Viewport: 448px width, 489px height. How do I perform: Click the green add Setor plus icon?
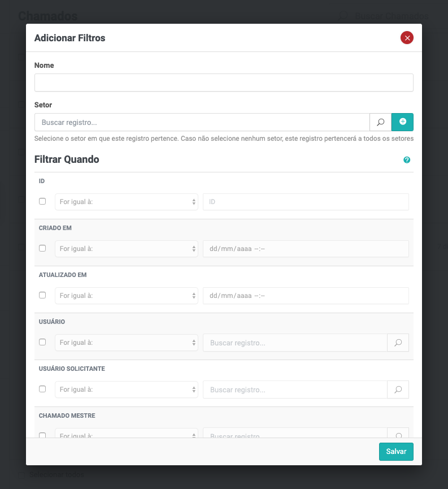(x=402, y=122)
